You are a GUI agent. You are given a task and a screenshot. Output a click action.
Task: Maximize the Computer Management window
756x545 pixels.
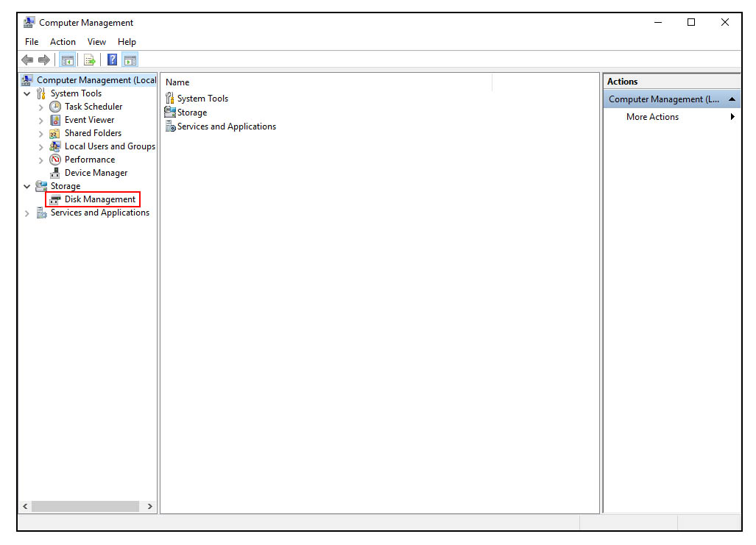click(691, 22)
